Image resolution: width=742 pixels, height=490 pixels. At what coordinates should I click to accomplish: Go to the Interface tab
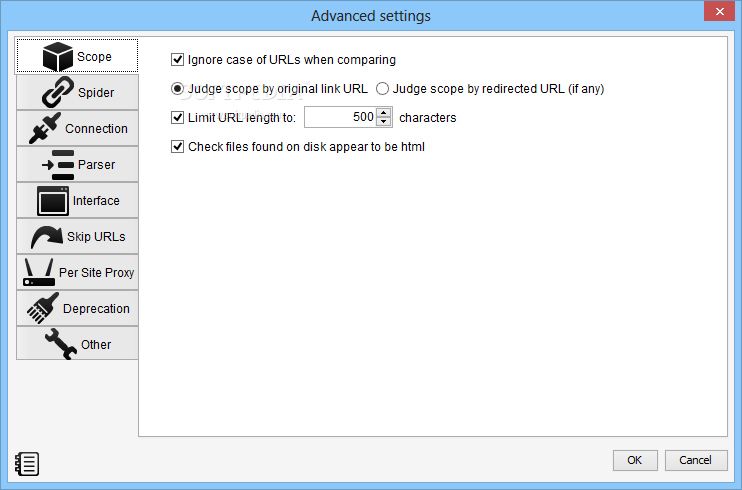point(77,200)
